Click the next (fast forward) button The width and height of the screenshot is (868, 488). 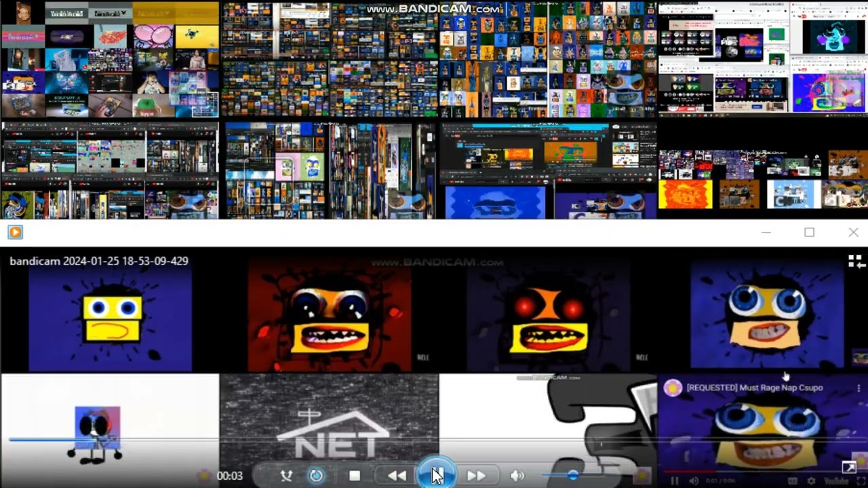tap(476, 476)
